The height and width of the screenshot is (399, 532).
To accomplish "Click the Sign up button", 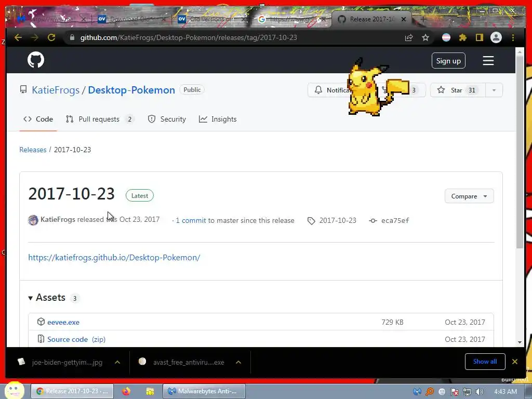I will coord(448,61).
